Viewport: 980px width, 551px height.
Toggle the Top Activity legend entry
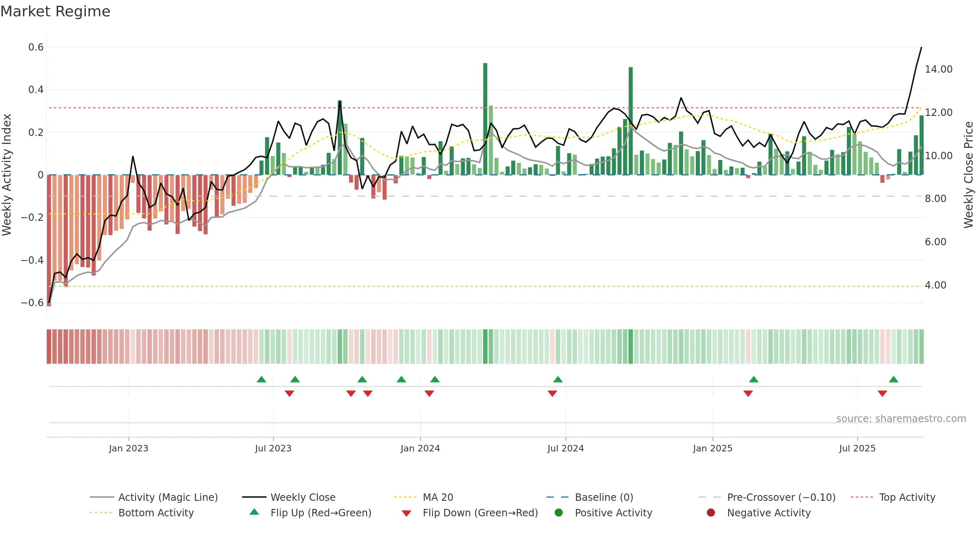tap(893, 497)
